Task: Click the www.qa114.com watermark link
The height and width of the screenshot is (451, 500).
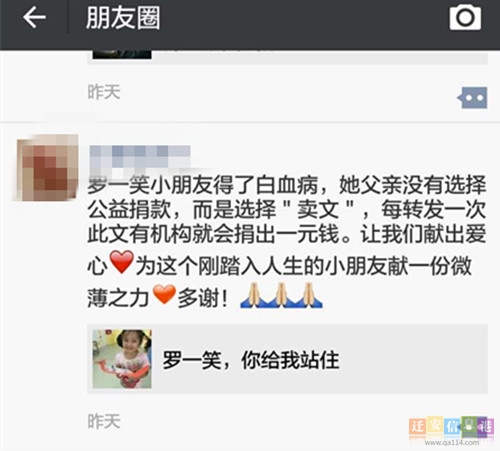Action: pyautogui.click(x=452, y=443)
